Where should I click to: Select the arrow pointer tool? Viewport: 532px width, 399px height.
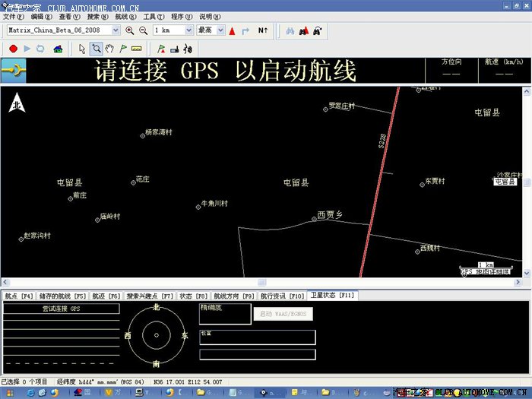(82, 49)
